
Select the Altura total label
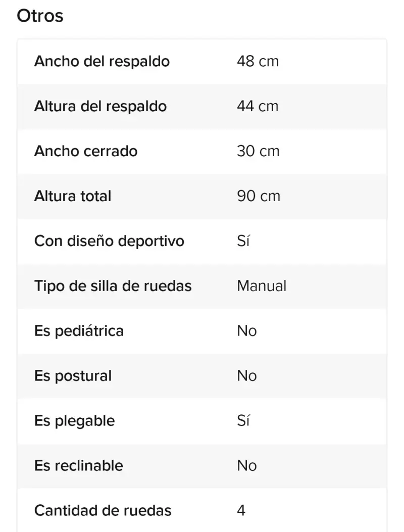[x=73, y=196]
